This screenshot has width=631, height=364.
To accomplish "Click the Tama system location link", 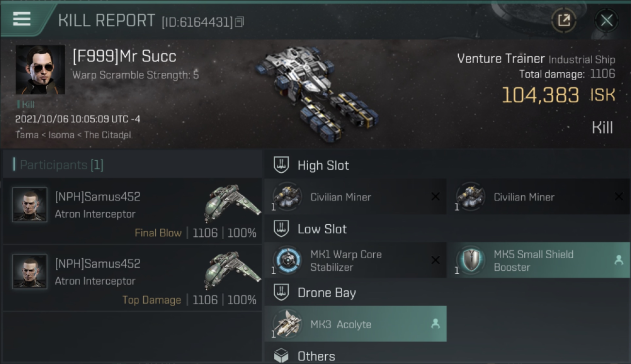I will (27, 135).
